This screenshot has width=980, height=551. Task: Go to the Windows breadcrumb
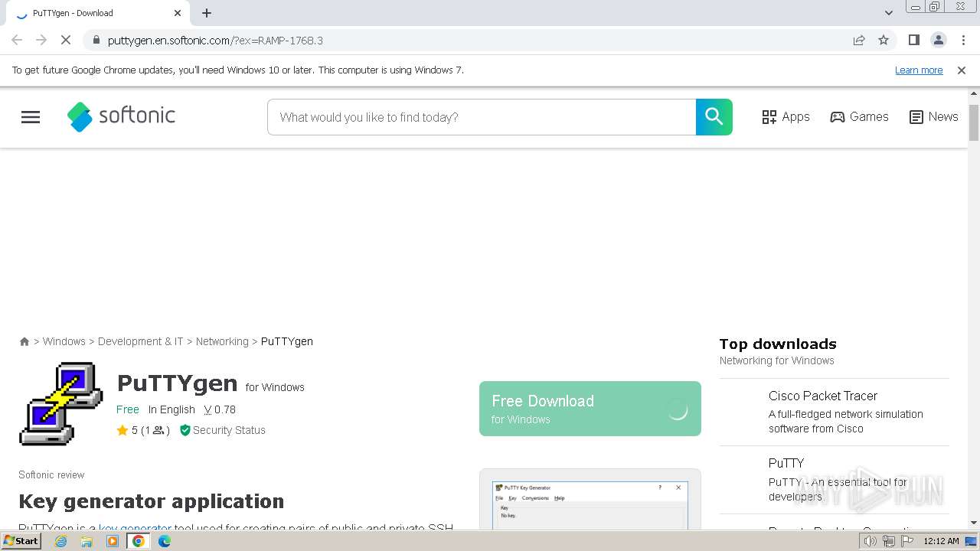[x=64, y=341]
